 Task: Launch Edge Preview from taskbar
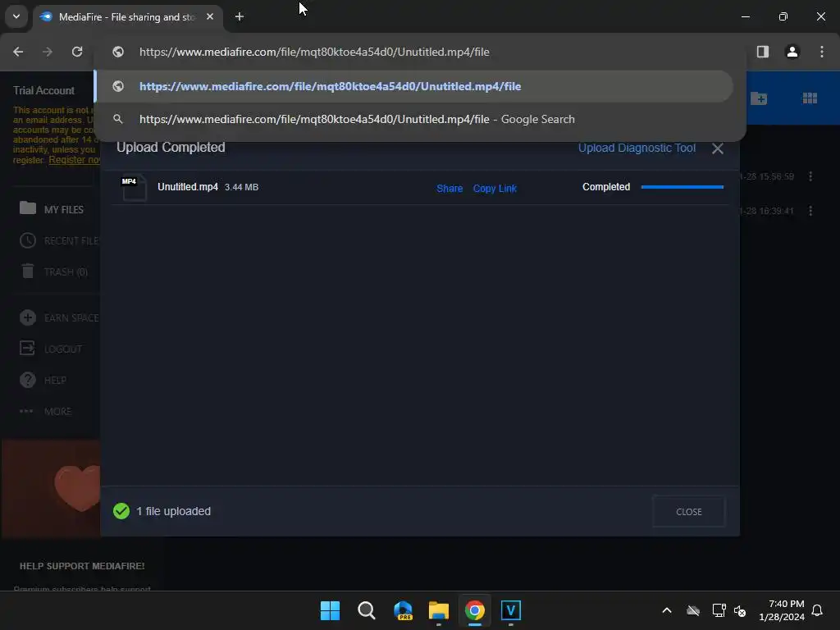coord(403,610)
